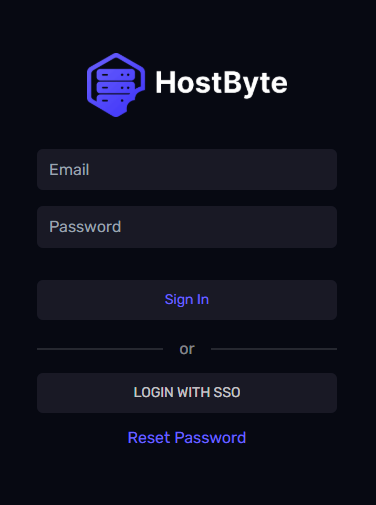Click the divider line left of "or"
The image size is (376, 505).
coord(100,349)
